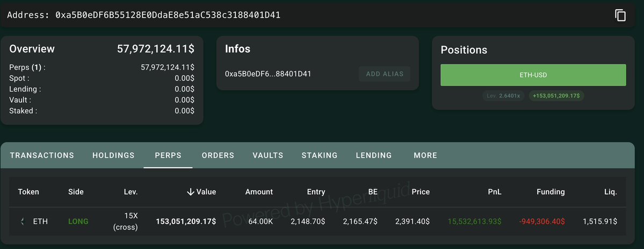Expand the MORE tab menu

[x=425, y=155]
